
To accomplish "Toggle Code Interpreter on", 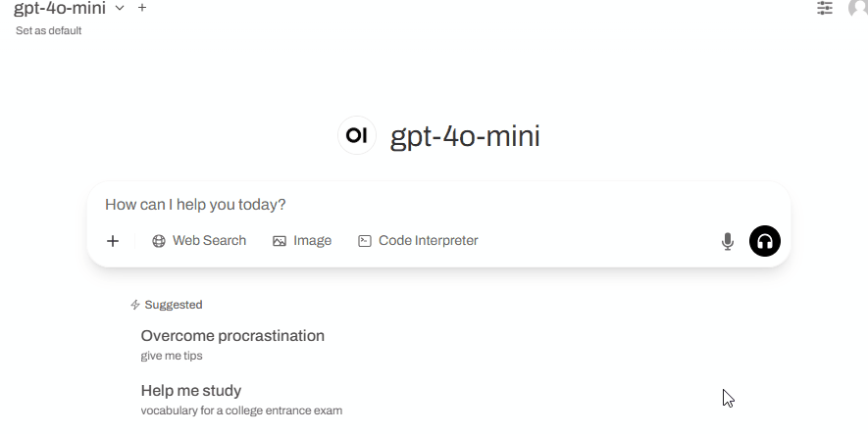I will [418, 240].
